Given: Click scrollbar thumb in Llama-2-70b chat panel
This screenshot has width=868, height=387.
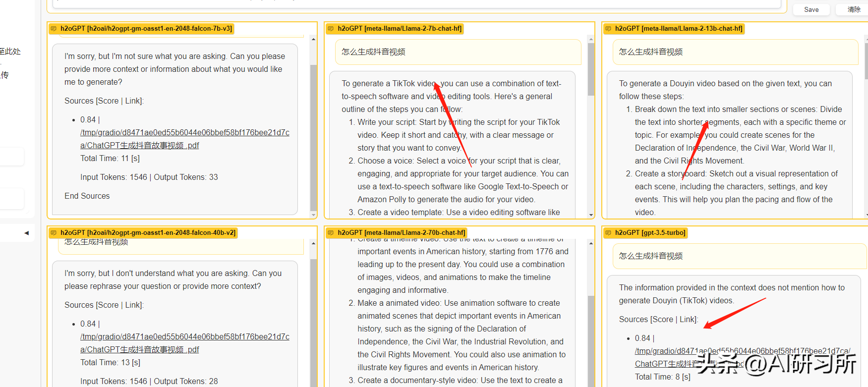Looking at the screenshot, I should coord(591,341).
